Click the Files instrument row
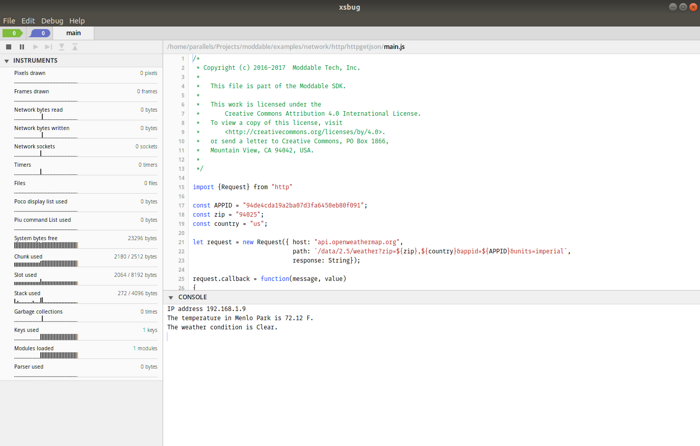Screen dimensions: 700x446 pyautogui.click(x=85, y=186)
